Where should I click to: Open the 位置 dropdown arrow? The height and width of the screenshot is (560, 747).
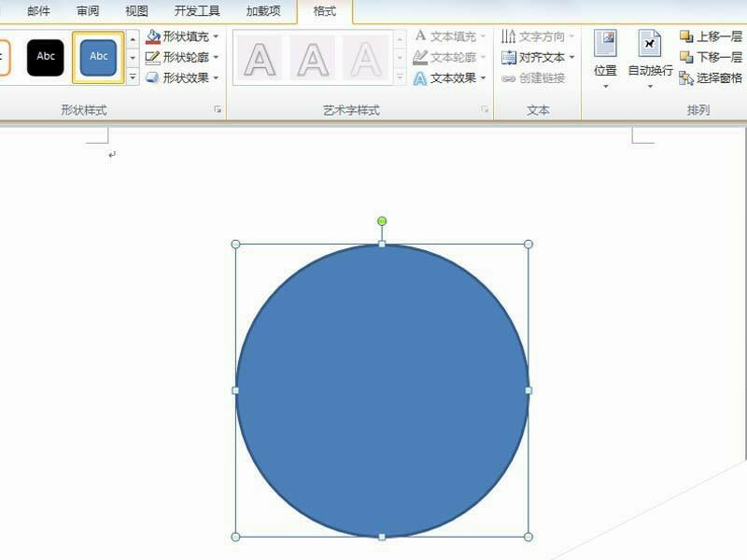(606, 87)
